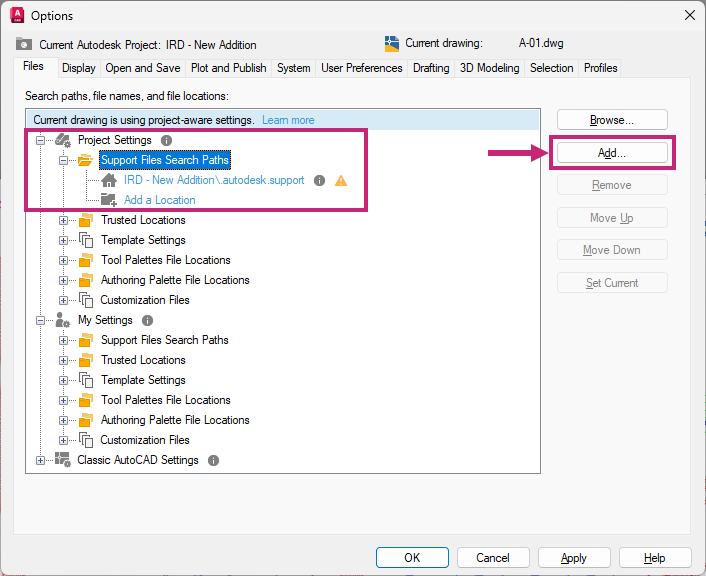Click the My Settings user gear icon

pos(63,320)
